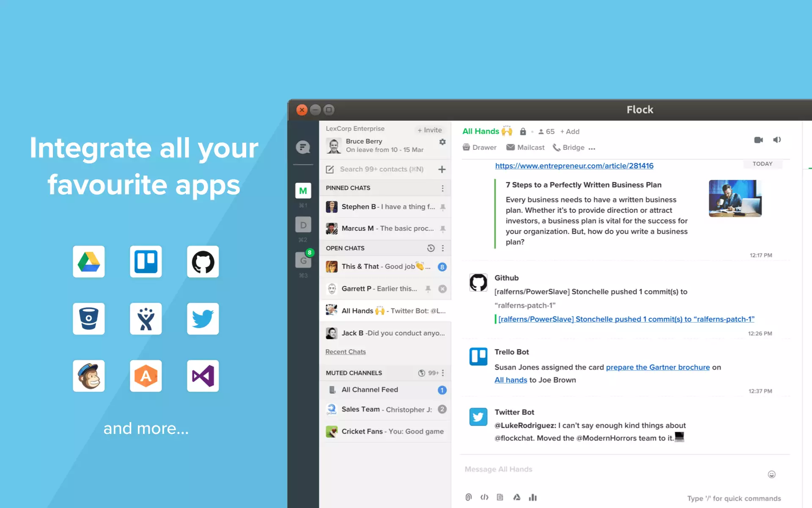Unpin the Marcus M chat
This screenshot has height=508, width=812.
coord(443,229)
